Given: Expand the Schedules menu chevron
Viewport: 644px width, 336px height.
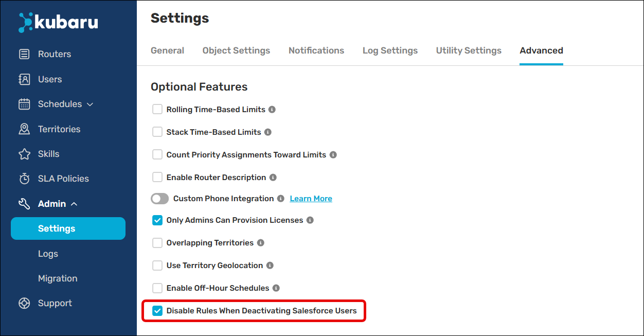Looking at the screenshot, I should coord(90,104).
